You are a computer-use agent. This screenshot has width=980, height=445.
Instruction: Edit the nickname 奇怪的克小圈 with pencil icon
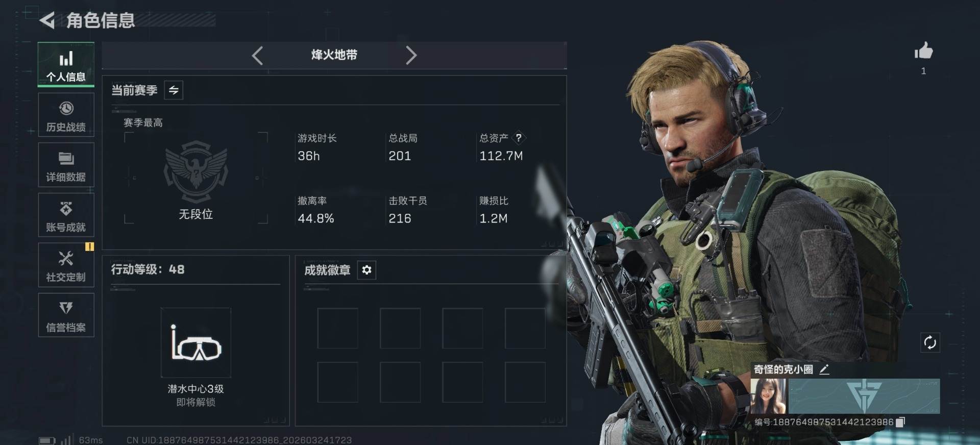click(824, 369)
